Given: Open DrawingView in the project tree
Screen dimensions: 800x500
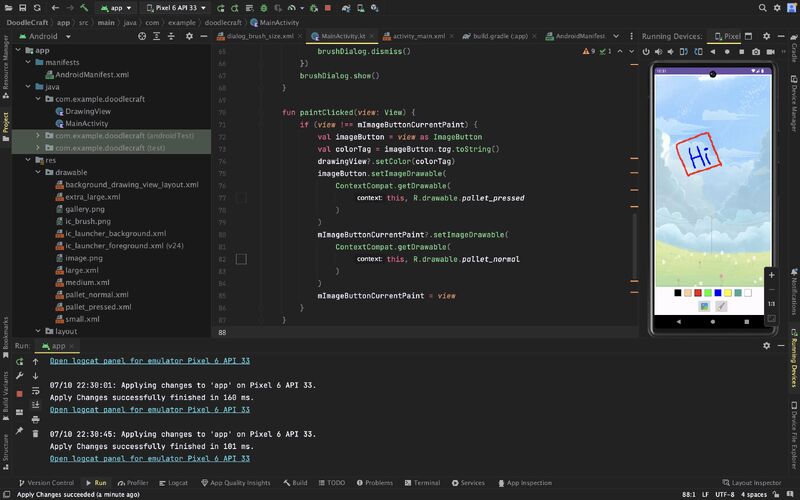Looking at the screenshot, I should click(x=88, y=111).
